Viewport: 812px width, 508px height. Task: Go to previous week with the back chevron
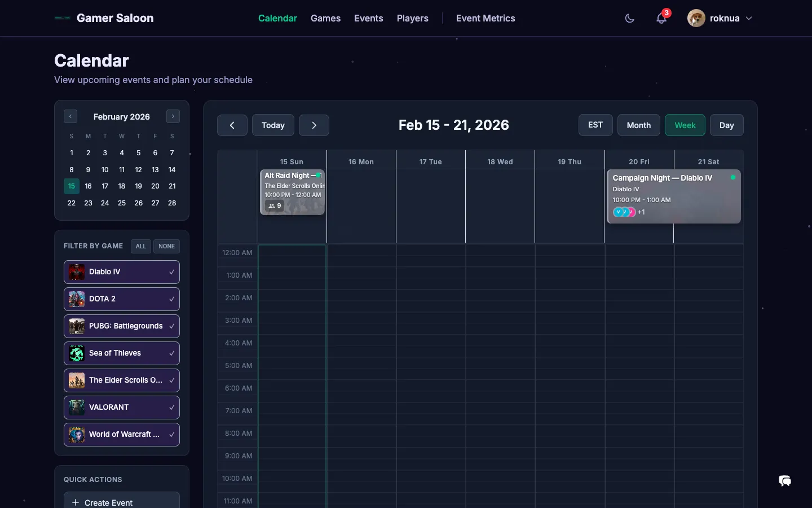(x=232, y=125)
